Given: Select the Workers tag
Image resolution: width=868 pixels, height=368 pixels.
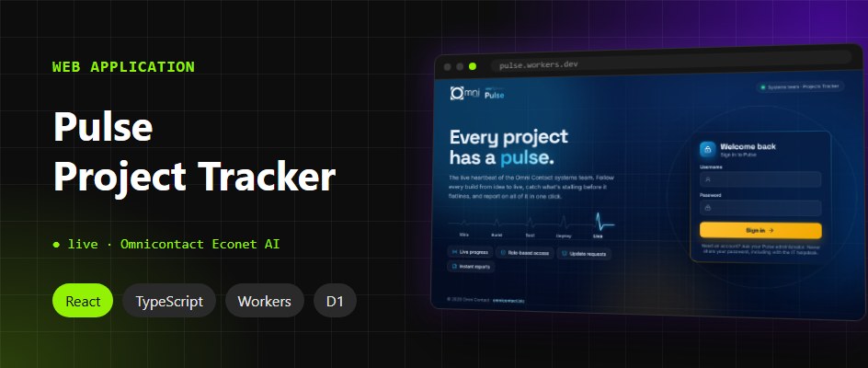Looking at the screenshot, I should click(x=265, y=301).
